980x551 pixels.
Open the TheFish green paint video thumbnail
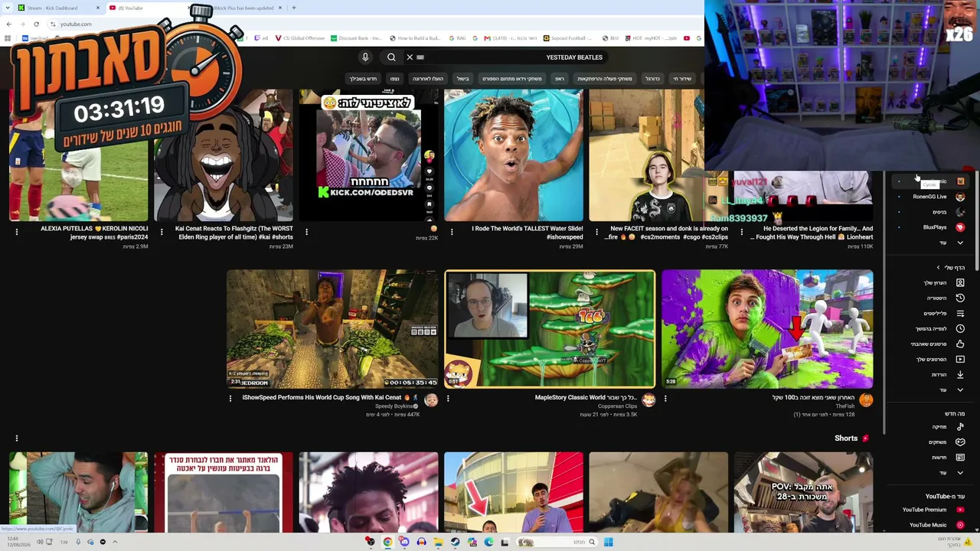(767, 329)
